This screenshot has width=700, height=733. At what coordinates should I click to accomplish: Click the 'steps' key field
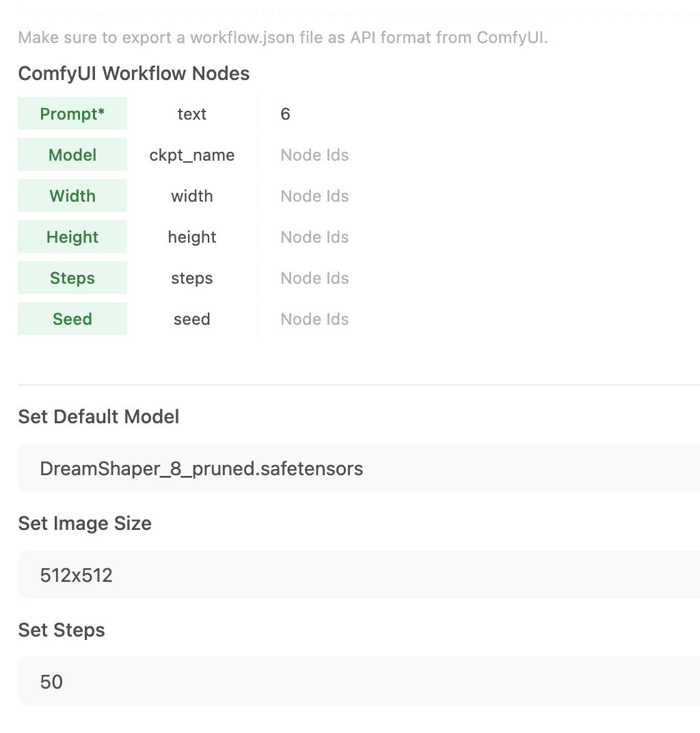192,278
